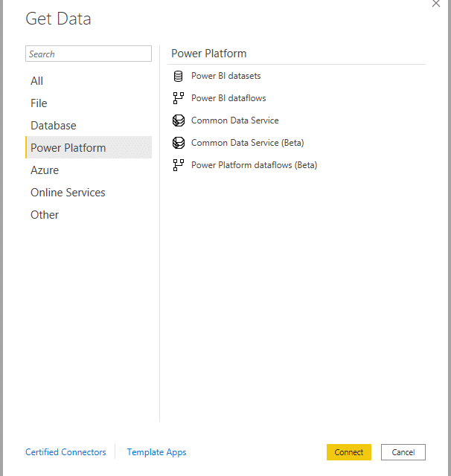Select the 'Power BI datasets' text label
Image resolution: width=451 pixels, height=476 pixels.
coord(225,76)
